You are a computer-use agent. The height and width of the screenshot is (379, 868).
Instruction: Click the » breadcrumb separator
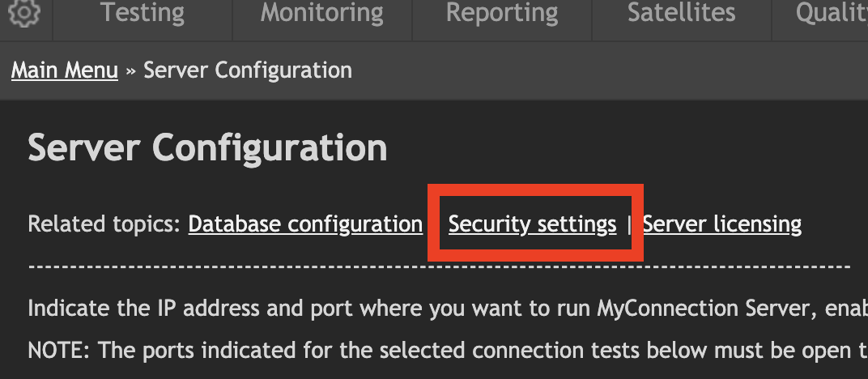click(x=130, y=71)
